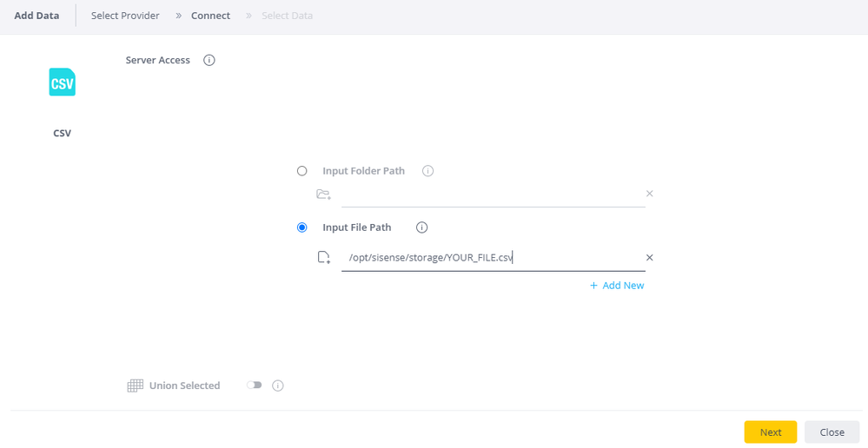
Task: Select the Input Folder Path radio button
Action: click(x=302, y=171)
